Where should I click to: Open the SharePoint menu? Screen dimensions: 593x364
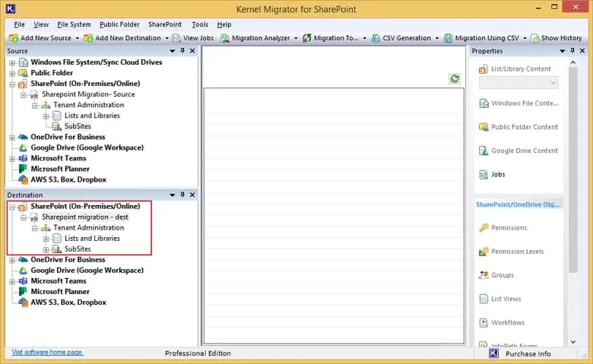pyautogui.click(x=165, y=24)
